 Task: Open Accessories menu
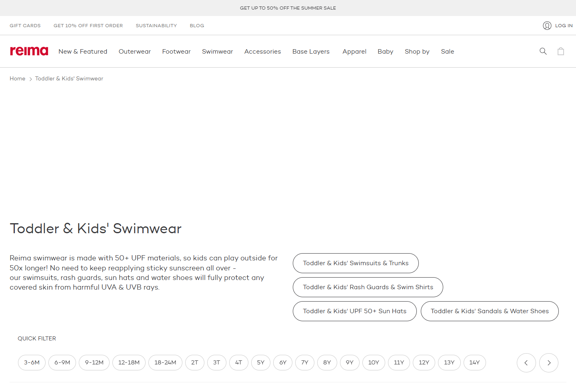(262, 52)
